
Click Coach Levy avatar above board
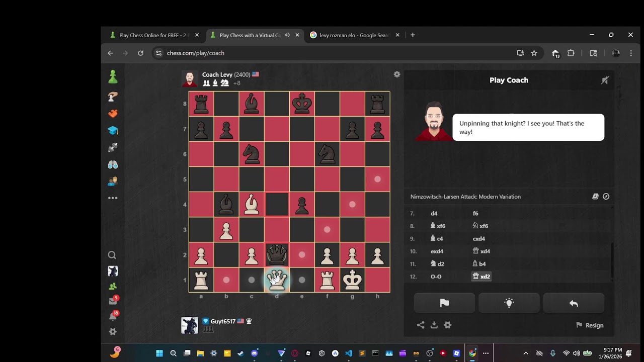point(190,79)
